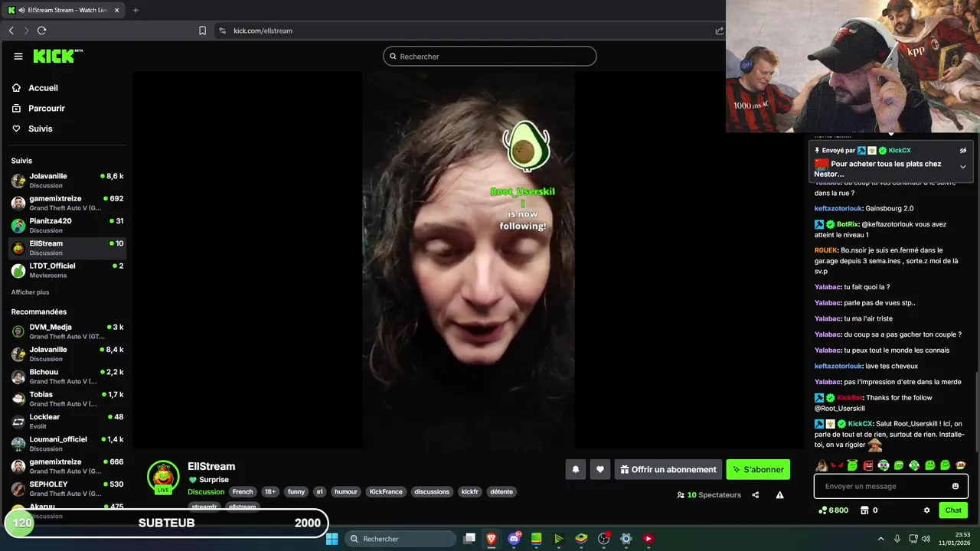Expand the pinned message chevron
The width and height of the screenshot is (980, 551).
[963, 167]
